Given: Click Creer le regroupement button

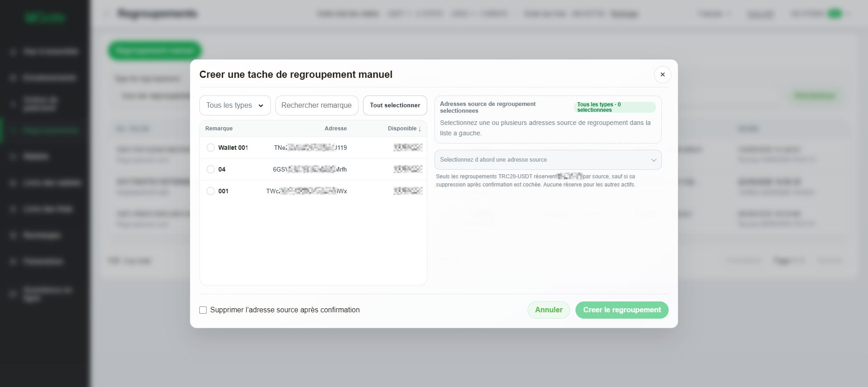Looking at the screenshot, I should click(622, 310).
